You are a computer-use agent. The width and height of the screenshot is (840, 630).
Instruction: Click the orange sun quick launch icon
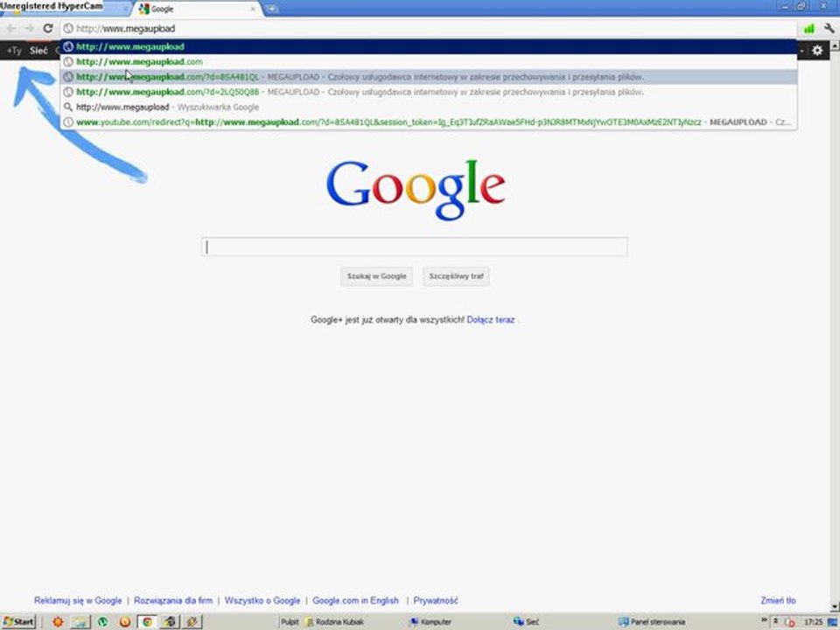tap(58, 621)
